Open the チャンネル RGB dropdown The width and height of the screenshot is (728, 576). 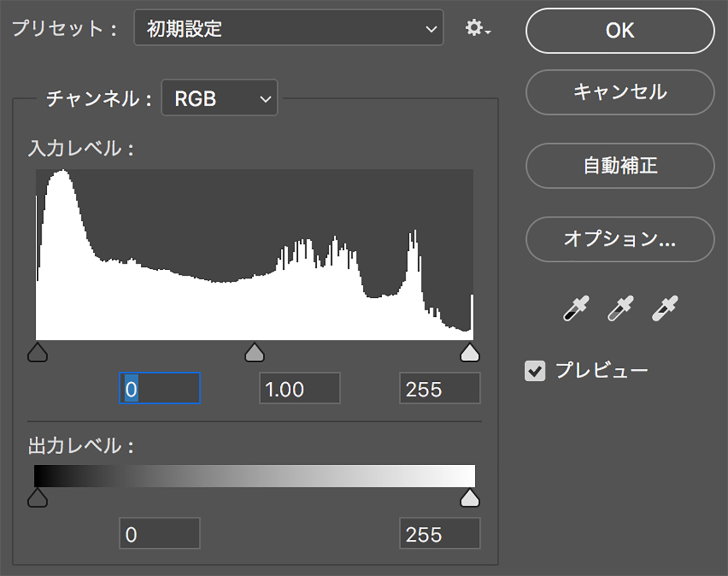coord(220,98)
